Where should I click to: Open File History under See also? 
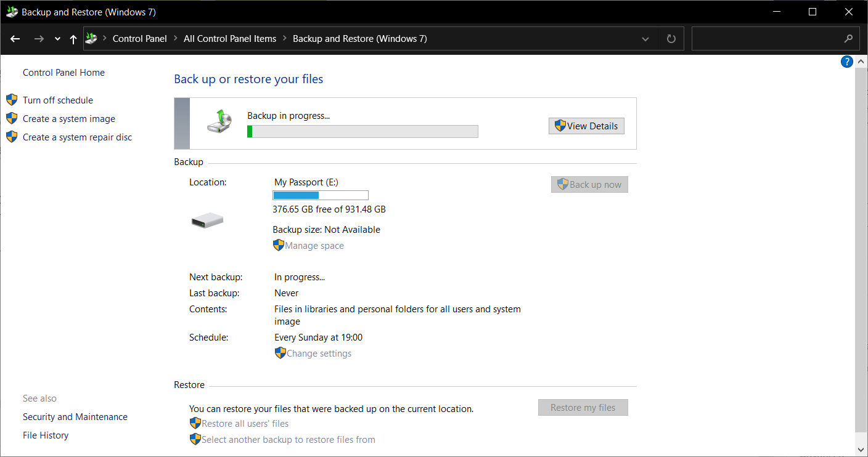click(x=46, y=435)
